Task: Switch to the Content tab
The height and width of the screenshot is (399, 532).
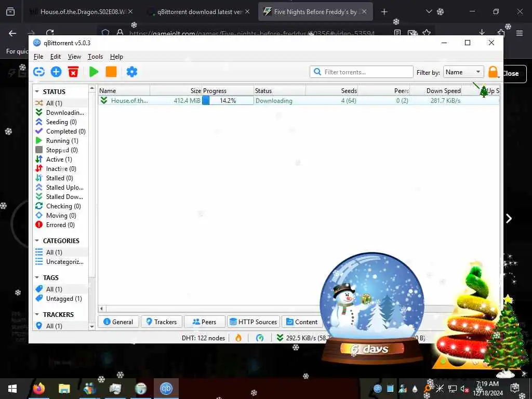Action: [302, 322]
